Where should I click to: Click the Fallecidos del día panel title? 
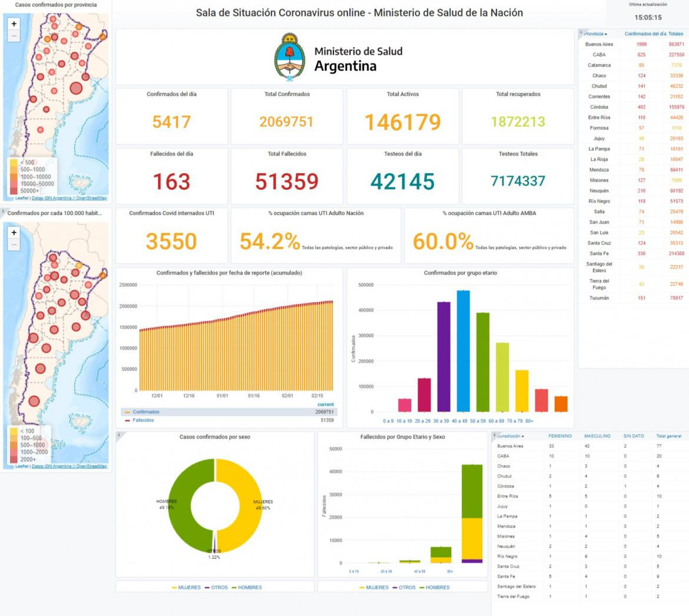(x=171, y=154)
